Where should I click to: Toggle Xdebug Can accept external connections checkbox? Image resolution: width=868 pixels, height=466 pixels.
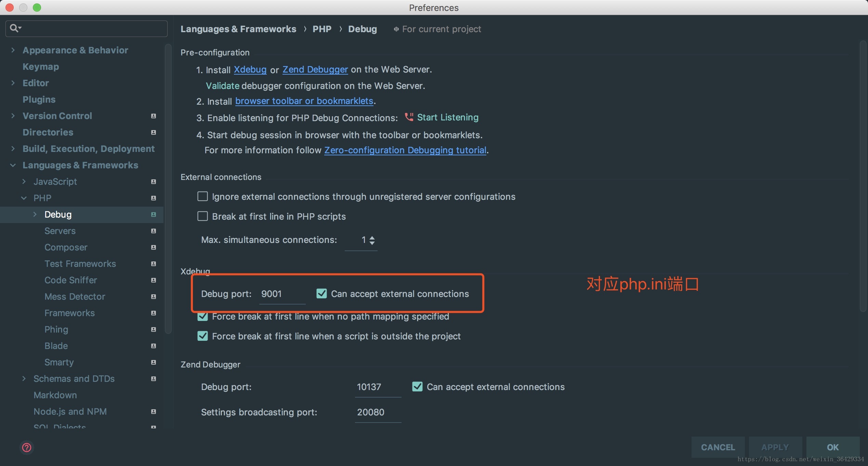(321, 294)
